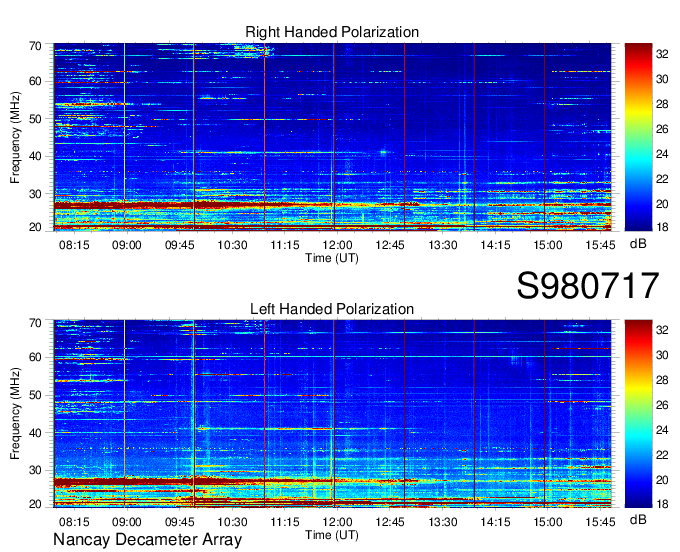Click the bottom plot's color bar
This screenshot has height=552, width=680.
click(638, 414)
